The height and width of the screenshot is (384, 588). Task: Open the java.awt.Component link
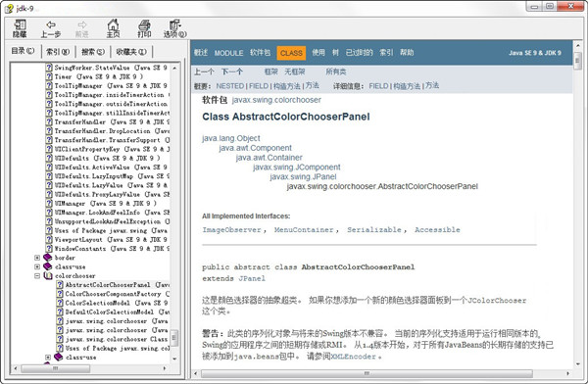tap(256, 148)
